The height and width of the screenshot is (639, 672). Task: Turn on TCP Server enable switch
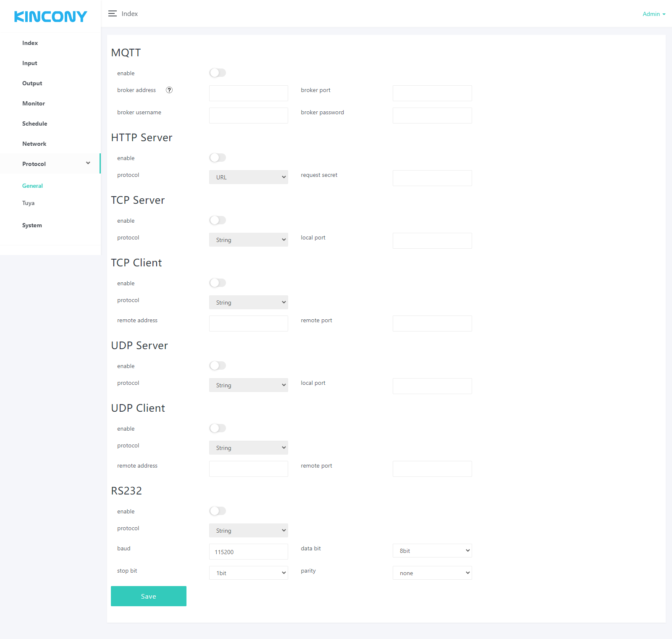coord(218,221)
